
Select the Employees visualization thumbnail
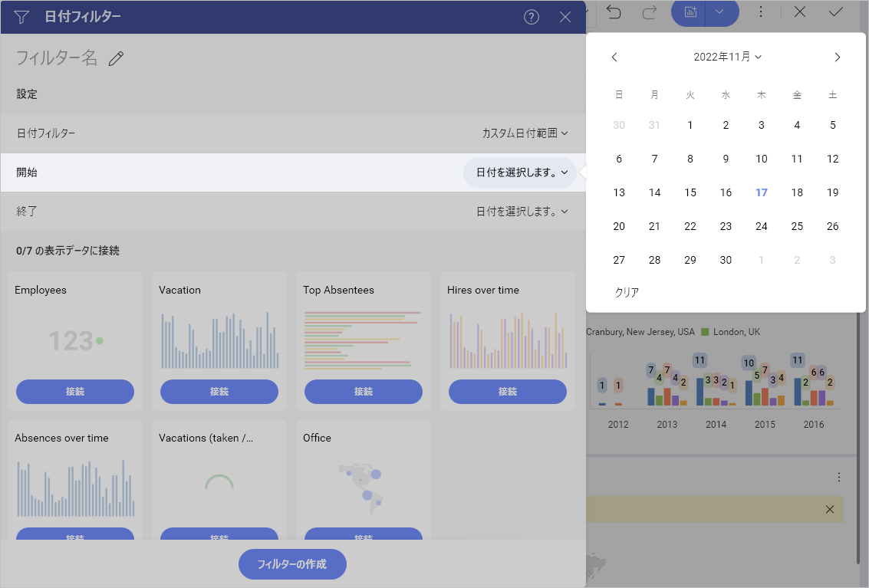click(x=75, y=340)
